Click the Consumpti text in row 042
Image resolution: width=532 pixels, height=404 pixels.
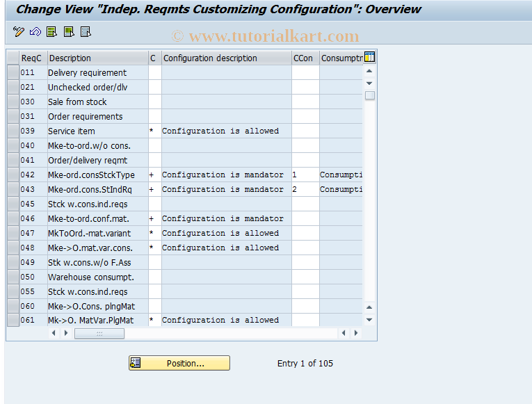coord(341,175)
